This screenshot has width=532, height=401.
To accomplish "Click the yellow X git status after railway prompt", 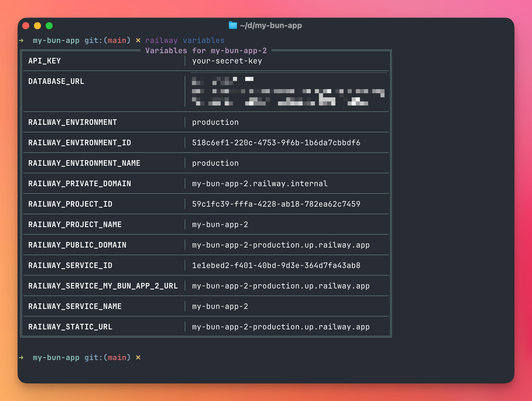I will (138, 40).
